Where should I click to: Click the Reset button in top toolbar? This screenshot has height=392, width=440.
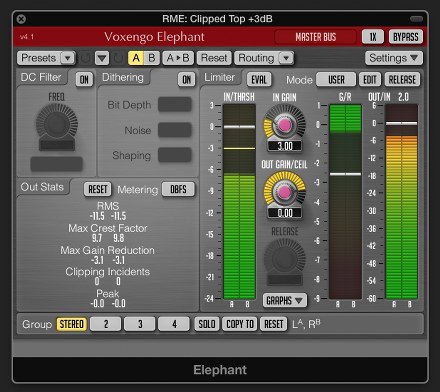(x=214, y=58)
